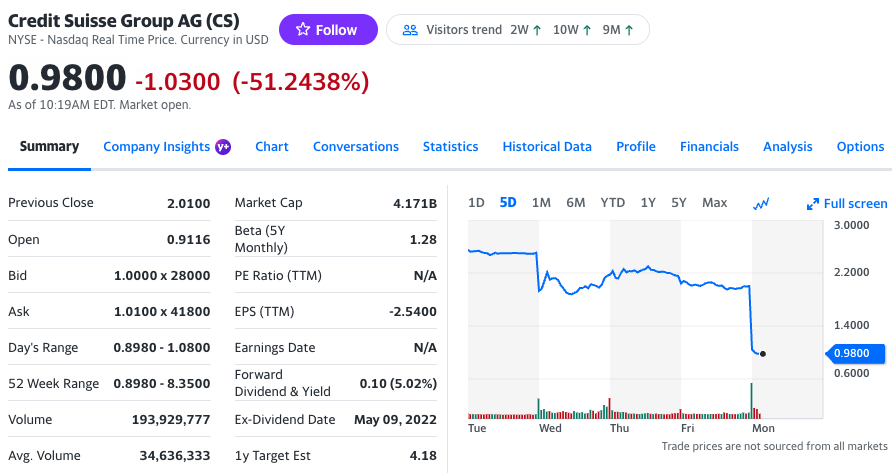Click the 2W upward trend arrow
Screen dimensions: 892x473
coord(537,30)
